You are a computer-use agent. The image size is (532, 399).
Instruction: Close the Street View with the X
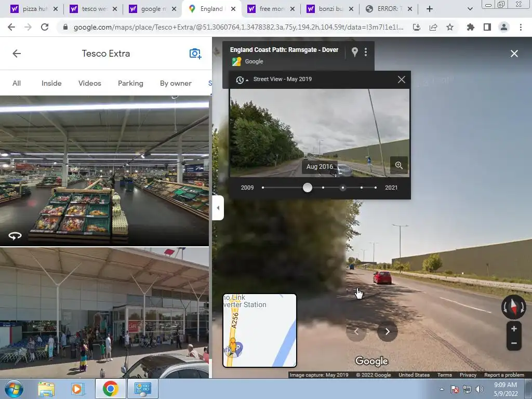pyautogui.click(x=514, y=54)
